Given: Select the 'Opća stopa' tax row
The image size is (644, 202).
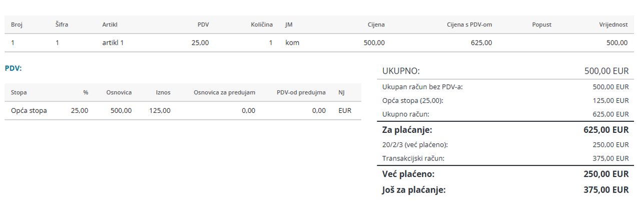Looking at the screenshot, I should (29, 110).
